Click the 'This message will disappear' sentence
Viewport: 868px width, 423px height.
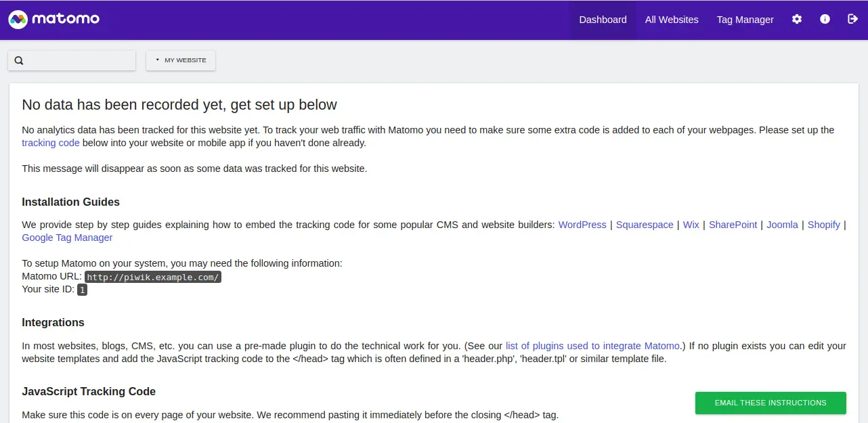[194, 169]
